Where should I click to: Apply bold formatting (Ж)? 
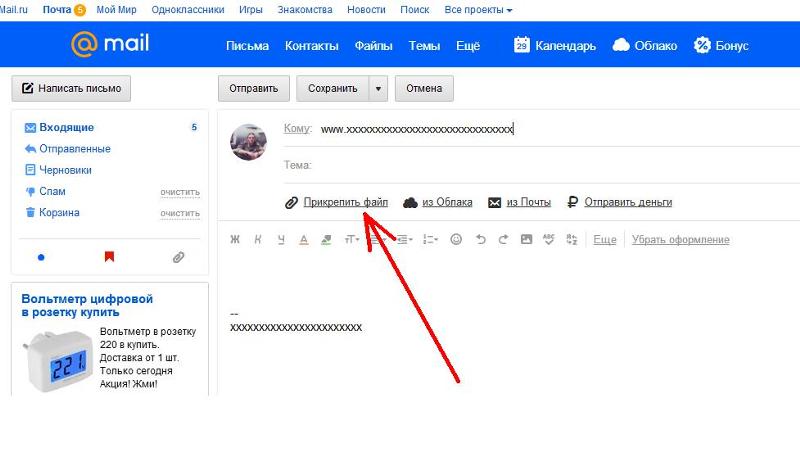coord(235,239)
